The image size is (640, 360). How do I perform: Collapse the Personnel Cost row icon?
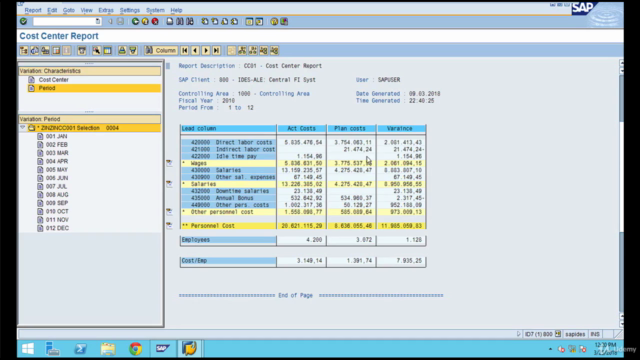click(169, 225)
